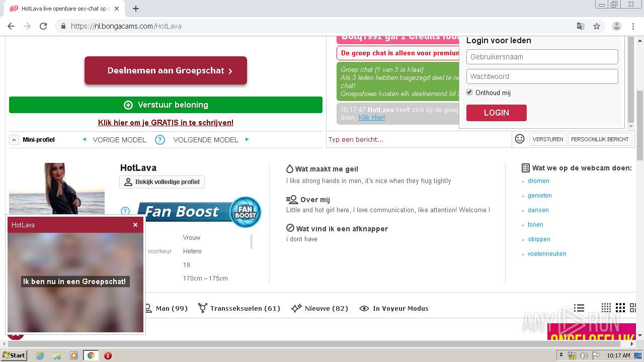
Task: Bookmark this page with the star icon
Action: click(x=597, y=26)
